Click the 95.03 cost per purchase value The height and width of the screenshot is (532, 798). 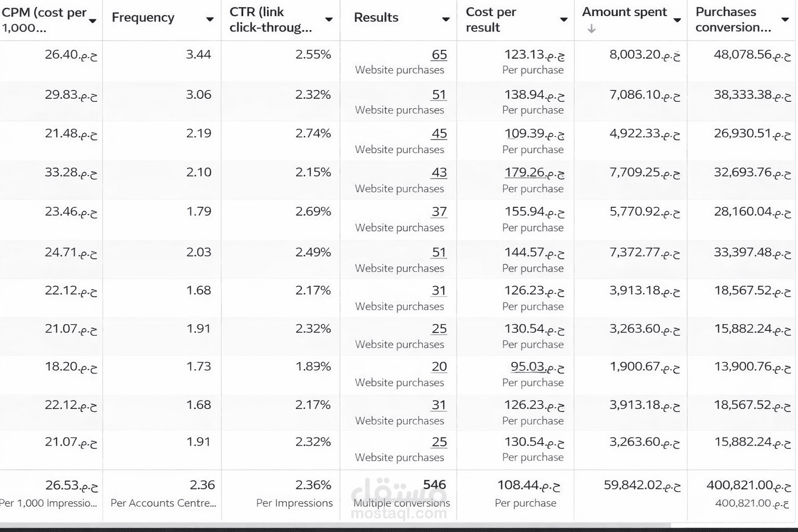527,367
